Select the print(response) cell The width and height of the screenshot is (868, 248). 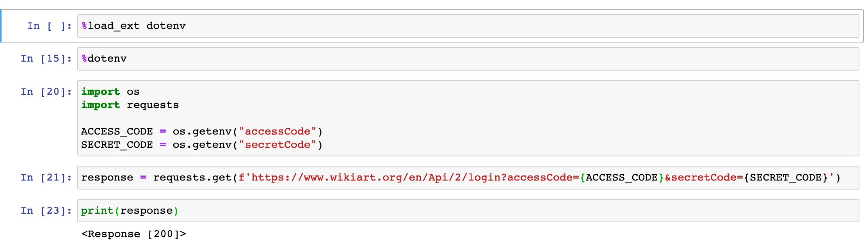[x=468, y=211]
